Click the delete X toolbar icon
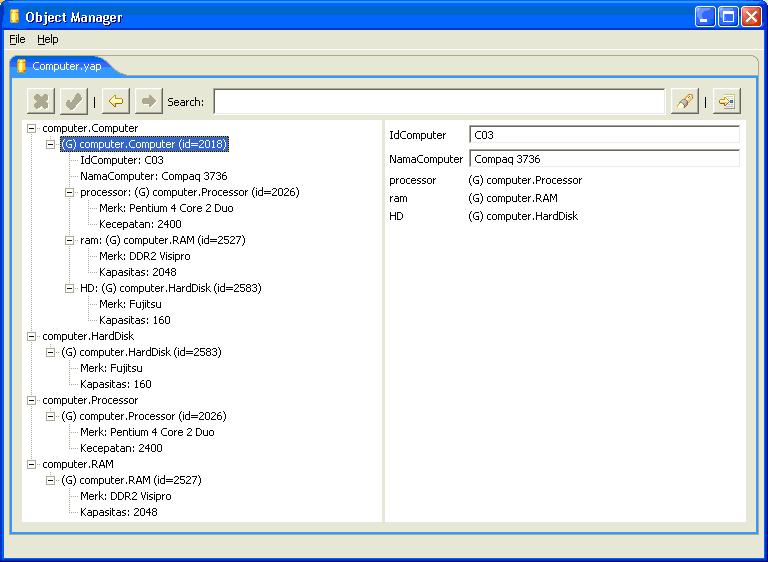This screenshot has width=768, height=562. coord(41,101)
